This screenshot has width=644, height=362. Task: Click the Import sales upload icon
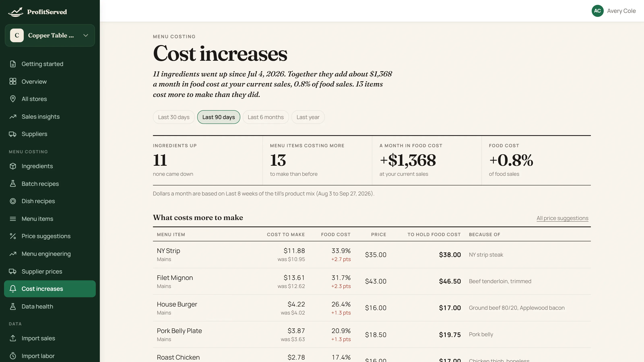[13, 338]
